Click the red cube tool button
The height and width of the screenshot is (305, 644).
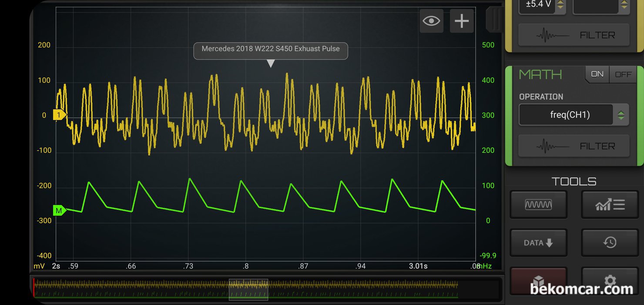point(538,280)
